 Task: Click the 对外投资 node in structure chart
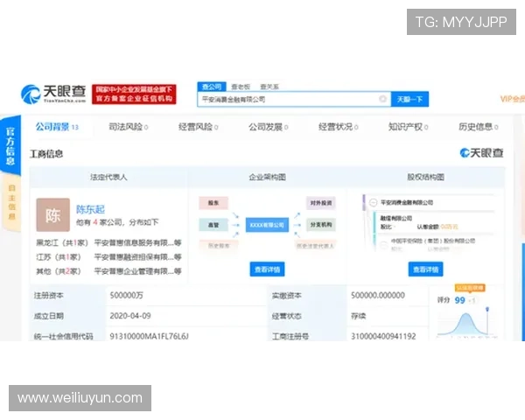pyautogui.click(x=321, y=203)
